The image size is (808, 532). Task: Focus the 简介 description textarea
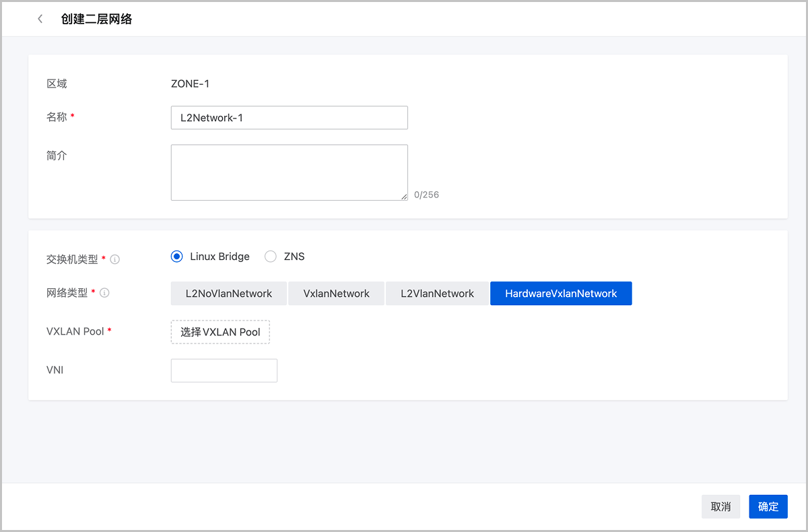tap(290, 172)
